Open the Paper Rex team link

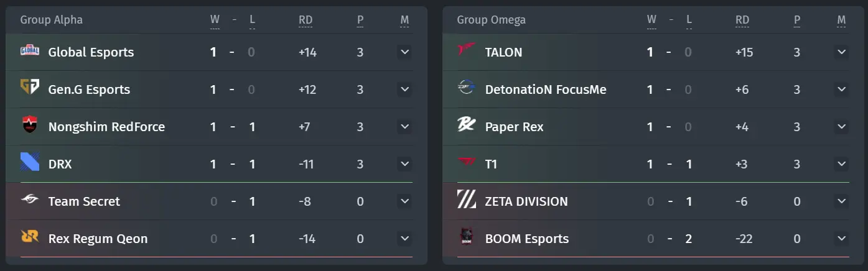pyautogui.click(x=514, y=127)
